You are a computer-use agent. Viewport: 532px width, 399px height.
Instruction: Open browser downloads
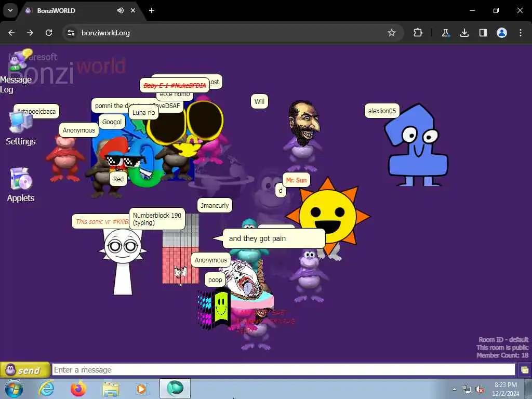click(464, 33)
